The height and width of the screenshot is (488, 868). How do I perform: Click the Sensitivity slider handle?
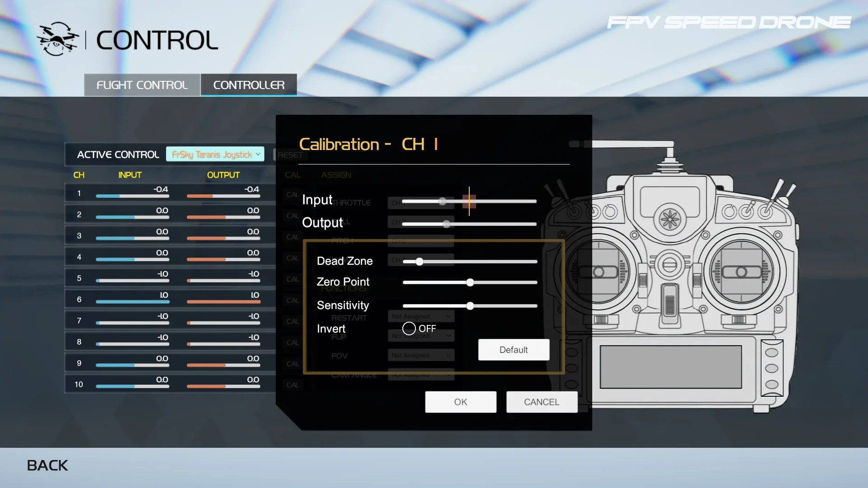tap(470, 306)
